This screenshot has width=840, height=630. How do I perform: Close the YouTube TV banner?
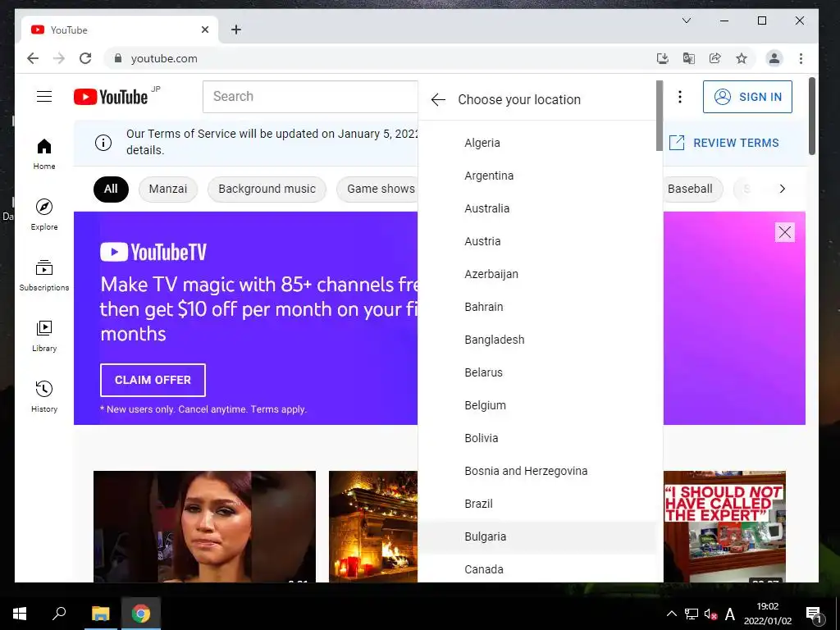pyautogui.click(x=785, y=232)
